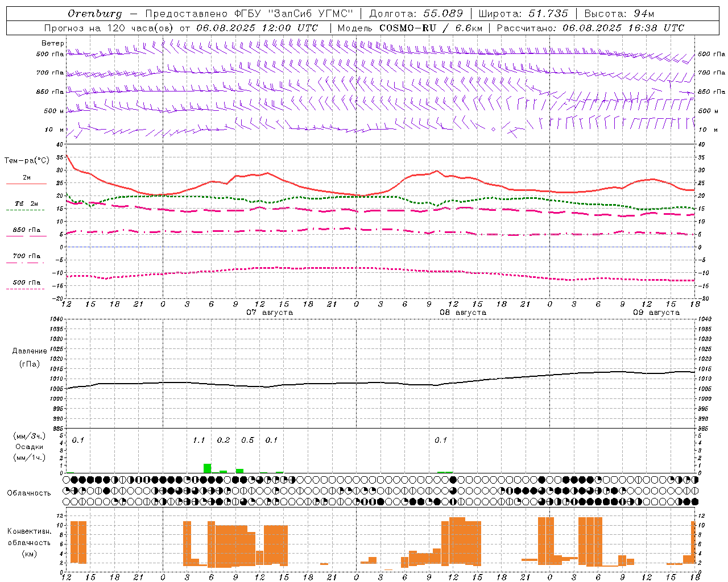Click the "Высота: 94м" elevation value

click(x=619, y=14)
